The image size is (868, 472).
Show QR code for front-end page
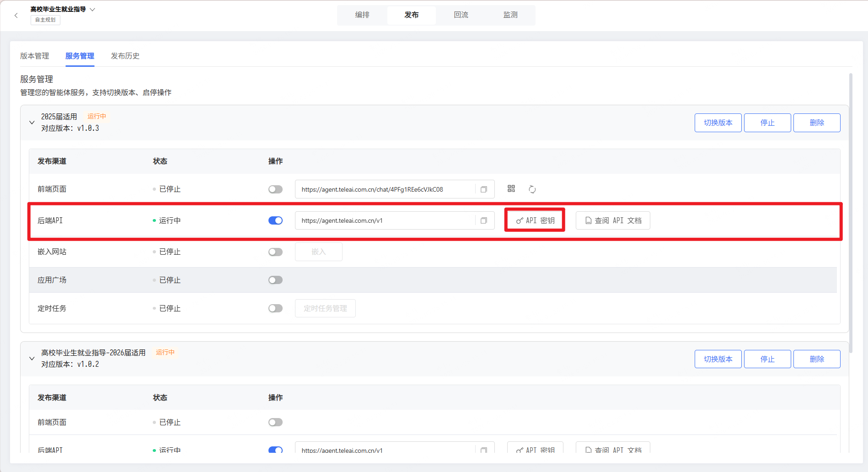(511, 189)
